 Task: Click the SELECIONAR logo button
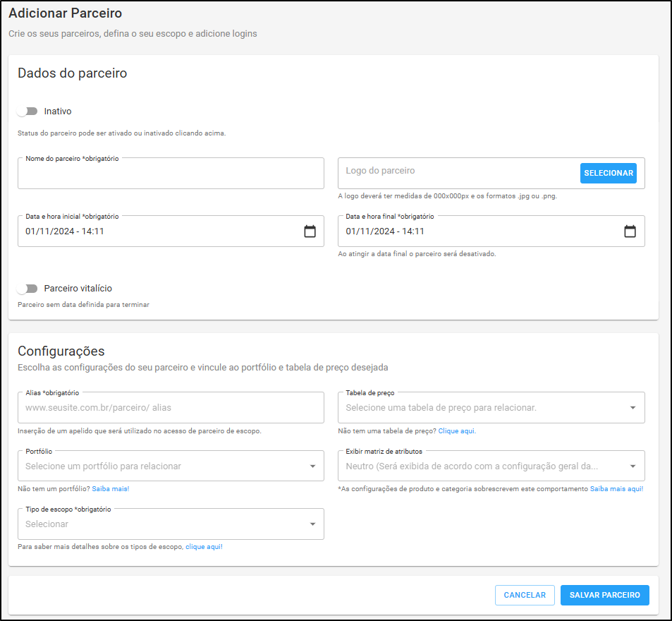[x=609, y=174]
